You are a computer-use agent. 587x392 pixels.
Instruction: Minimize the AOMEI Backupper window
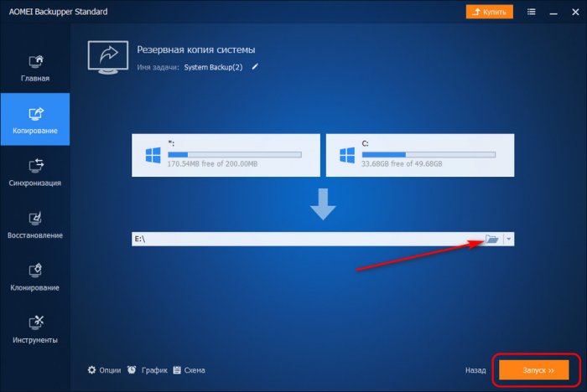[x=553, y=13]
